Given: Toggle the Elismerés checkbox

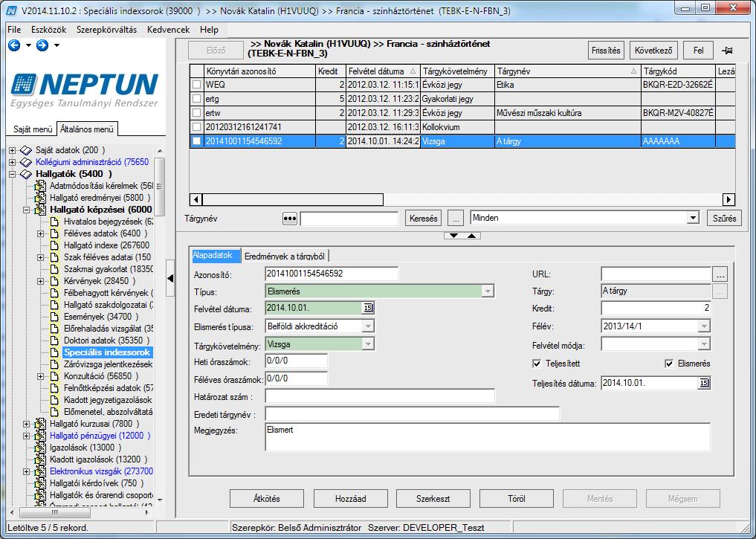Looking at the screenshot, I should (669, 364).
